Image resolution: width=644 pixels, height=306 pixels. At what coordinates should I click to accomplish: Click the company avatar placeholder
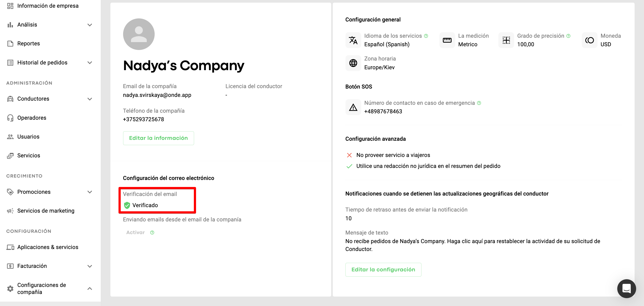point(139,34)
